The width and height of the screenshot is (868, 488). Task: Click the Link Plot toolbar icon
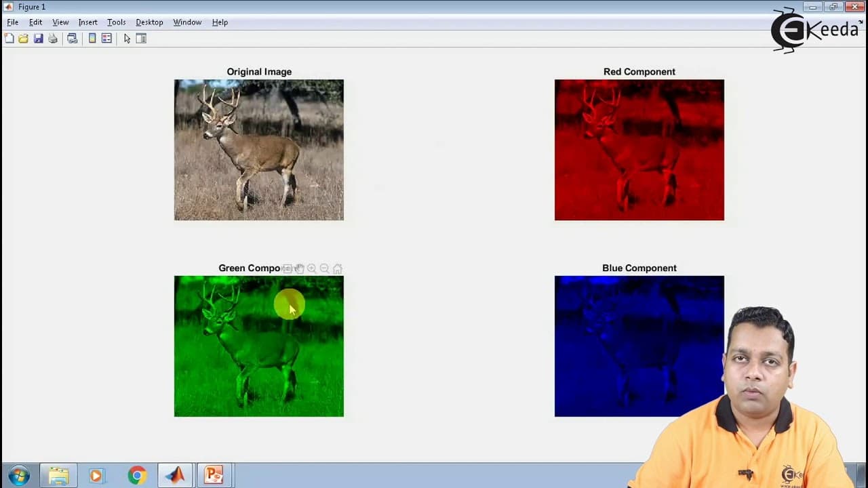pyautogui.click(x=72, y=39)
